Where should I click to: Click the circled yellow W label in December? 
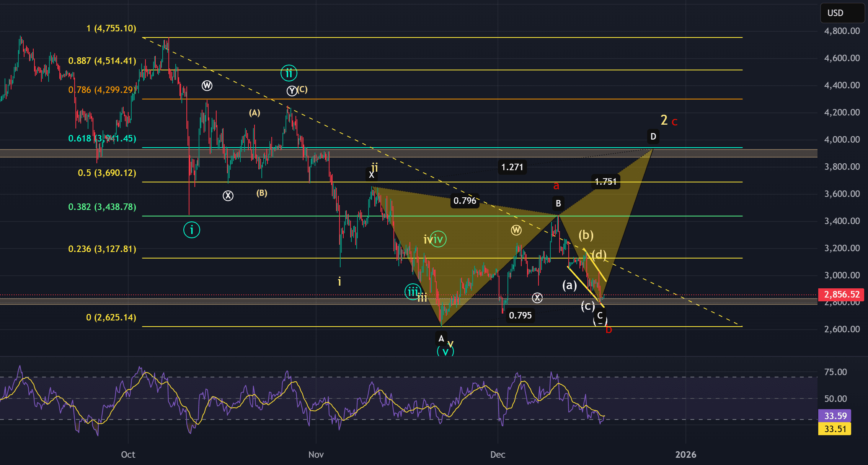516,230
